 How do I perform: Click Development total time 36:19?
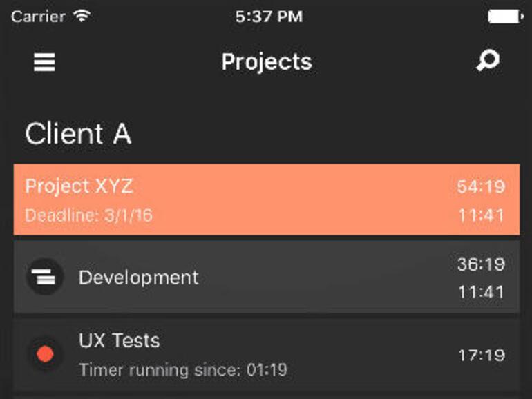(480, 264)
